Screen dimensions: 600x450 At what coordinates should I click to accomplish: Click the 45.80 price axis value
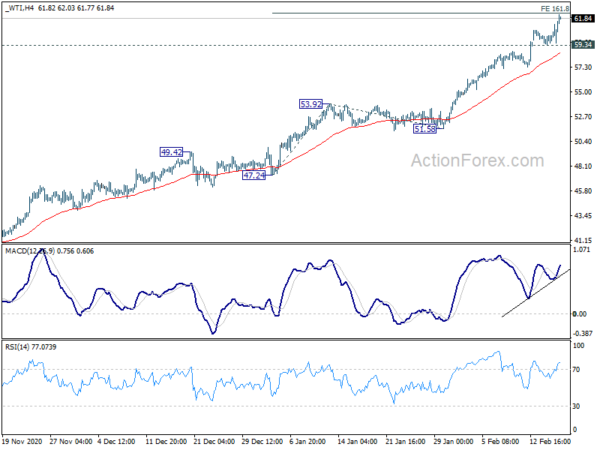point(583,191)
